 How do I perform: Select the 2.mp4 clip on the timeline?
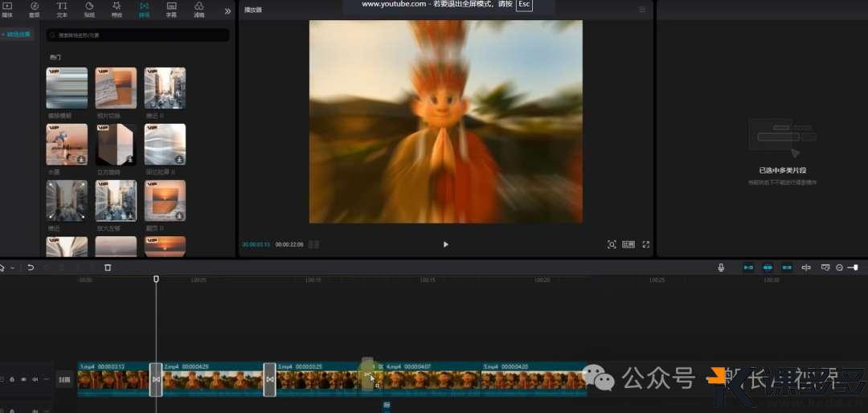[213, 379]
